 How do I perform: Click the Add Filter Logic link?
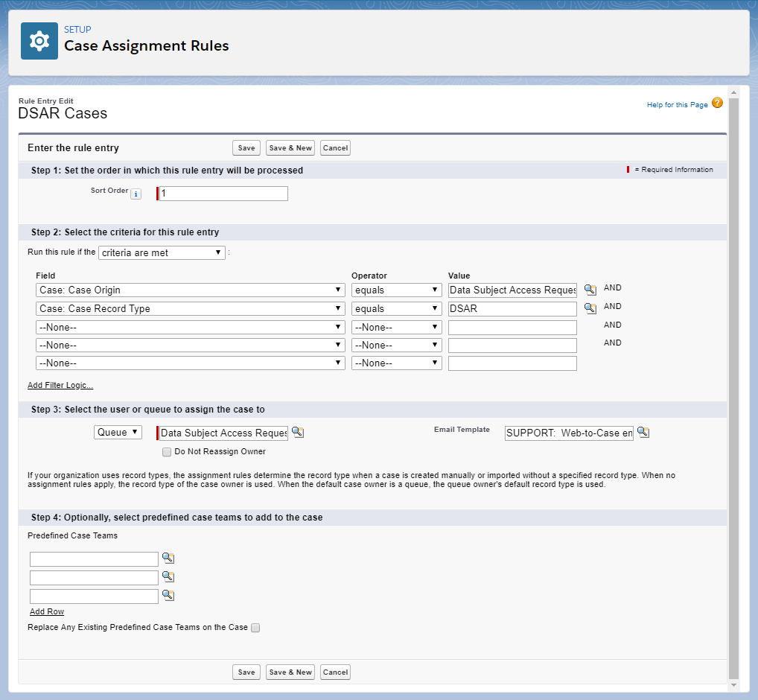(60, 385)
